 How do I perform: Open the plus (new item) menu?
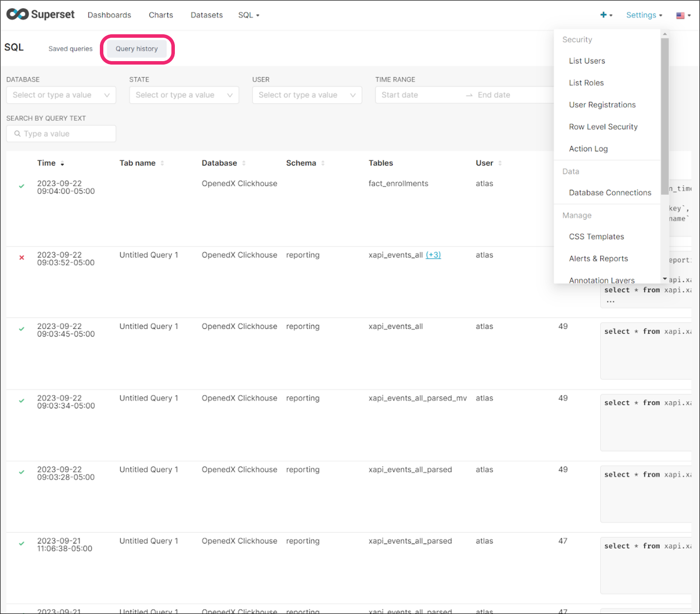point(606,15)
